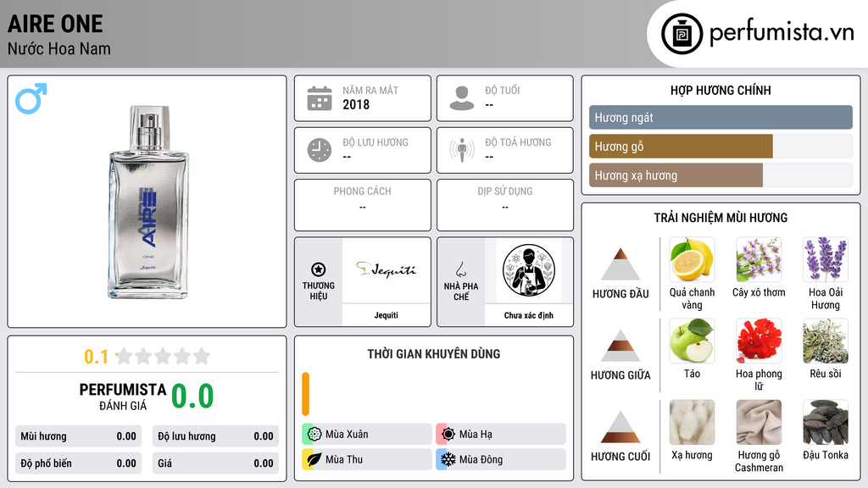Click the Quả chanh vàng lemon thumbnail
The height and width of the screenshot is (488, 868).
click(692, 260)
